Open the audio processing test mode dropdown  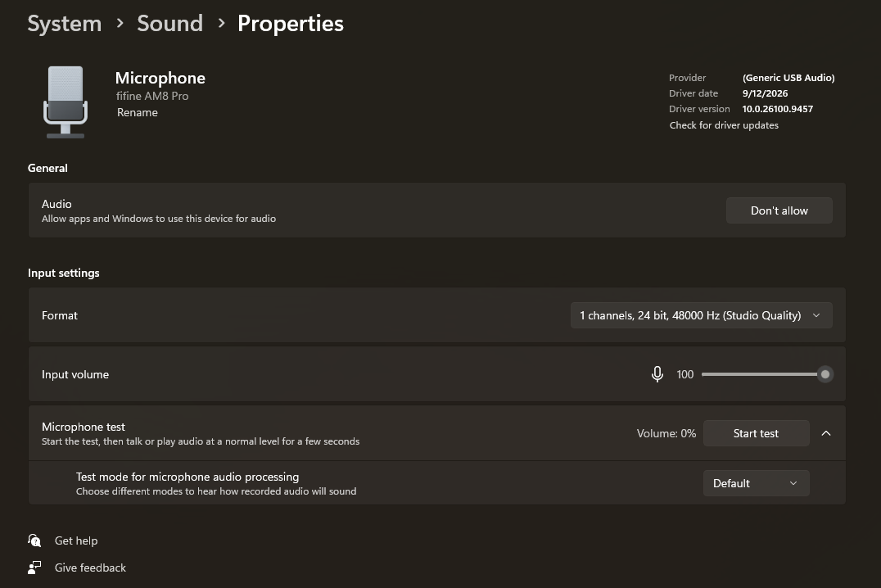point(756,483)
